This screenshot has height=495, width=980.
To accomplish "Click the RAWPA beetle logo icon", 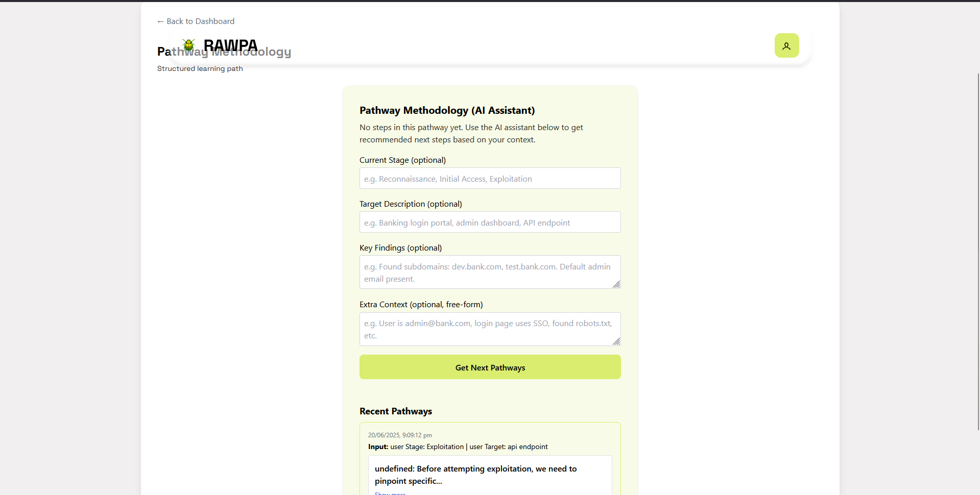I will coord(189,45).
